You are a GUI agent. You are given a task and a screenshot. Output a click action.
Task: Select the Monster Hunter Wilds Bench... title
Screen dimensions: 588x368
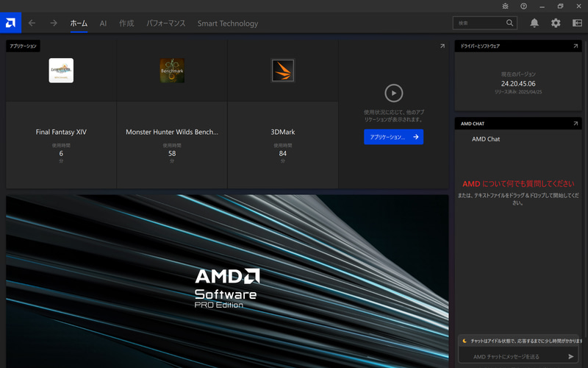[172, 132]
